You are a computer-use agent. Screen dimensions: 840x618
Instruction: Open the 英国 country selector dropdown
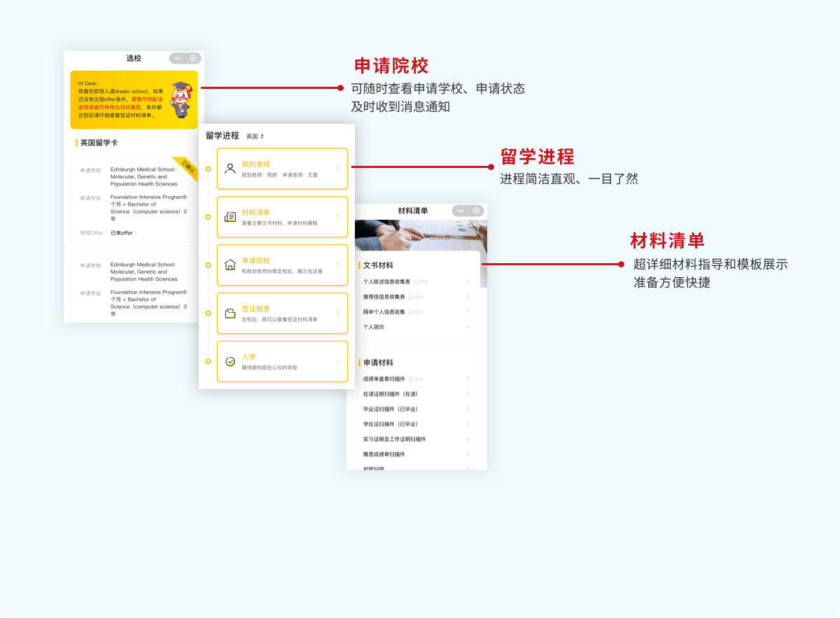255,136
